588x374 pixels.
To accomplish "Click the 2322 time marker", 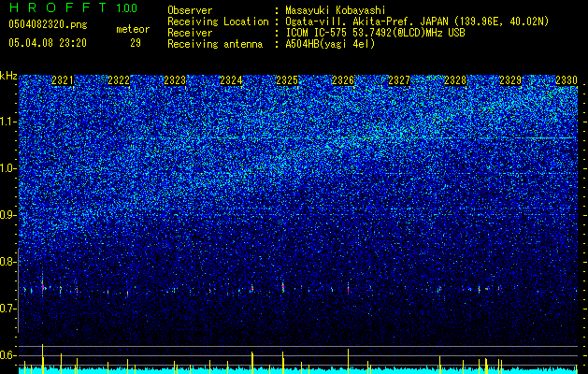I will tap(119, 80).
